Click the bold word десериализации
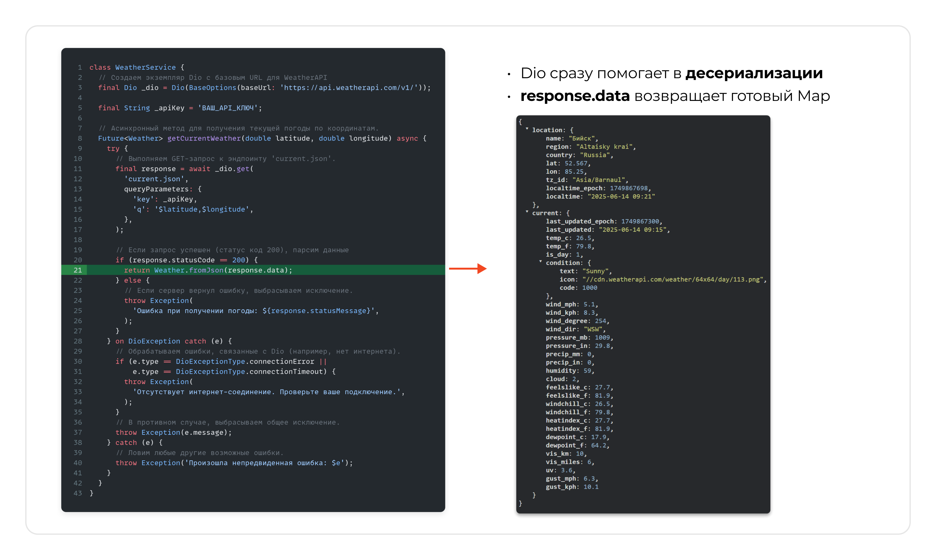This screenshot has width=936, height=560. [754, 73]
